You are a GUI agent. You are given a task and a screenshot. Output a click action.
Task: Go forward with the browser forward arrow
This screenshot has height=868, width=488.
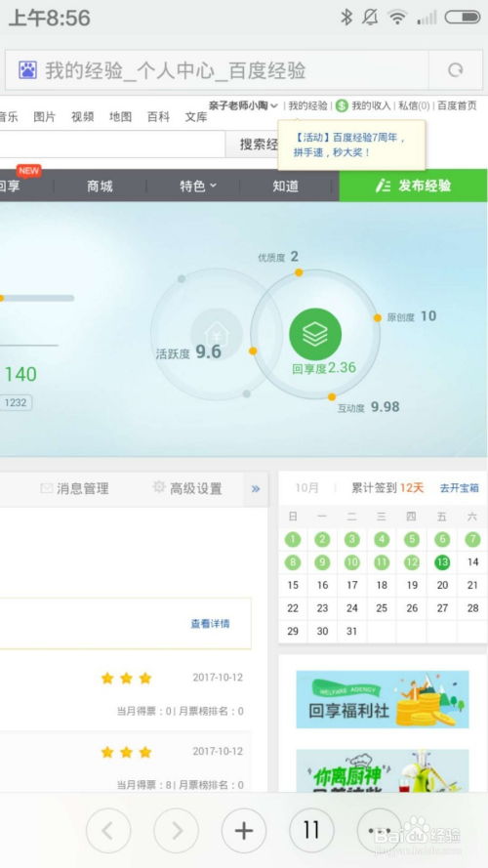coord(176,830)
